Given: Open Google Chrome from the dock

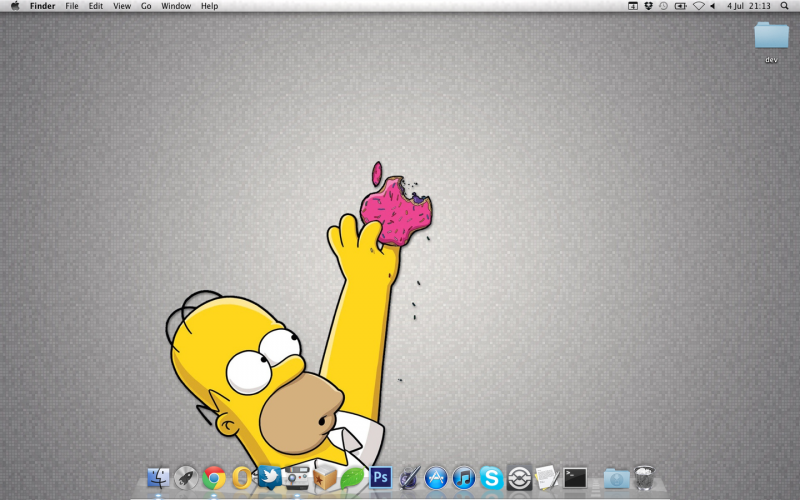Looking at the screenshot, I should tap(214, 479).
